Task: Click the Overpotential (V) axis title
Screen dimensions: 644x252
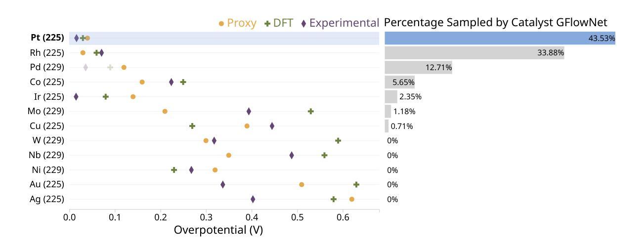Action: pos(218,230)
